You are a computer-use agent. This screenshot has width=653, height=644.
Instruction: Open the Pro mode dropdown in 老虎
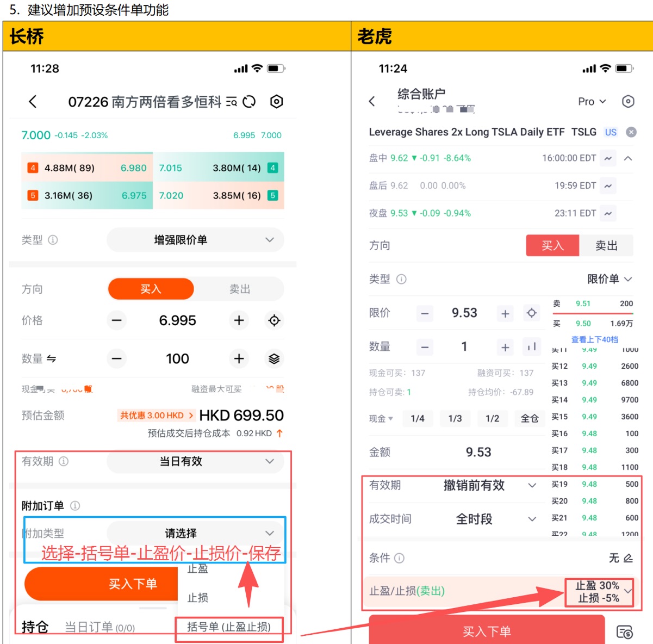(x=592, y=102)
